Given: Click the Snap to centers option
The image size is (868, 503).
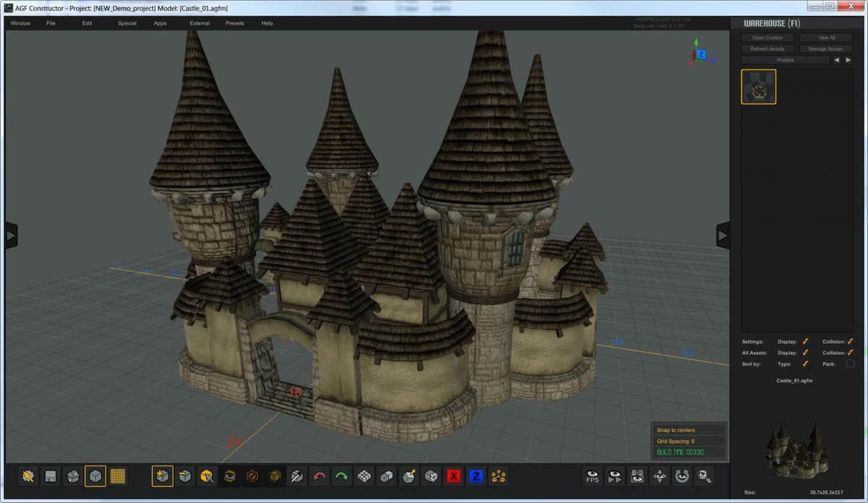Looking at the screenshot, I should click(x=689, y=430).
